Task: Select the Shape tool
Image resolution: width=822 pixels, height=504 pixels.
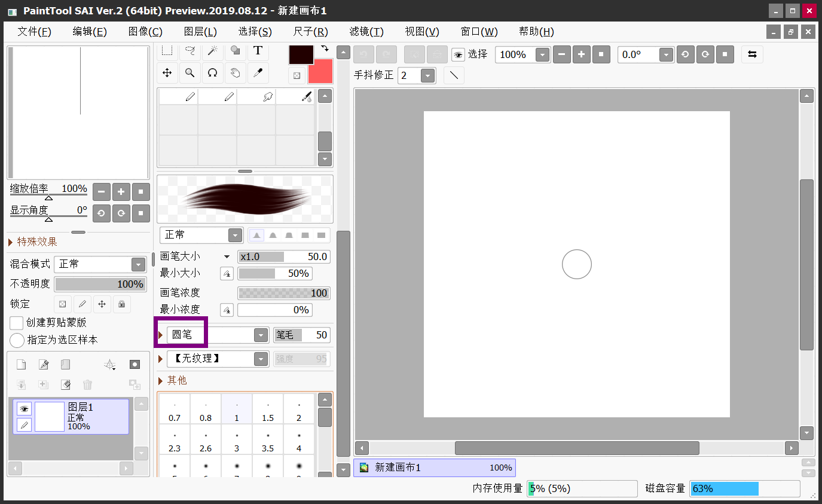Action: [x=235, y=51]
